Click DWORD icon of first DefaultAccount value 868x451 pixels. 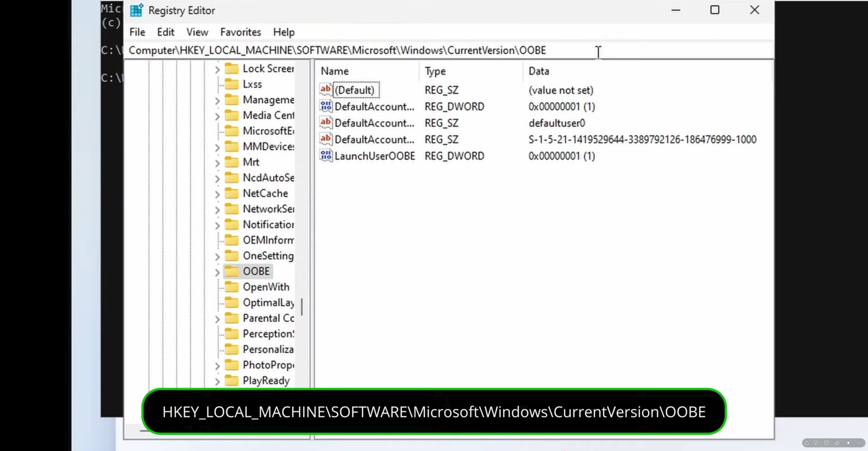tap(326, 106)
